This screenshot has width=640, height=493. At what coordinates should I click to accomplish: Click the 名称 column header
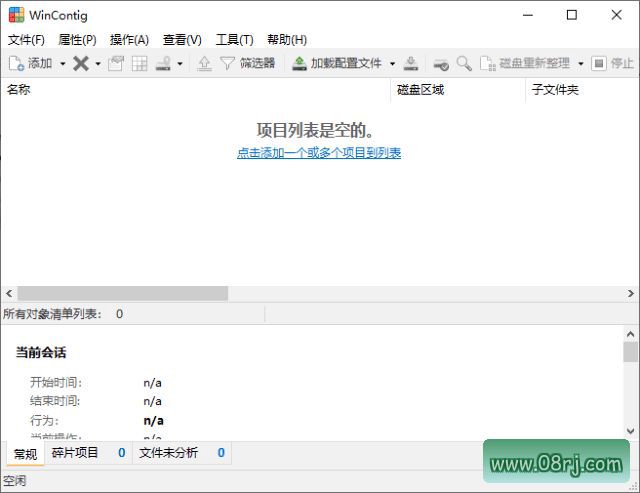coord(196,89)
